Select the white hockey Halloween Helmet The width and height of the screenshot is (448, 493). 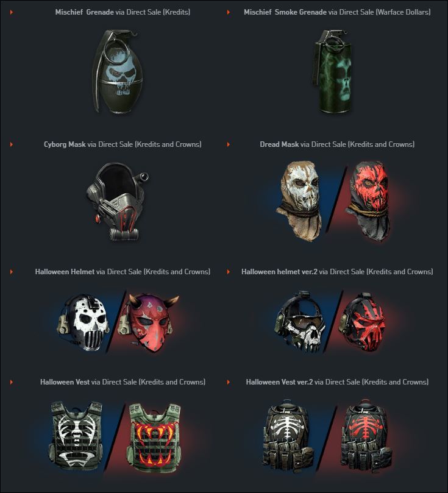pos(84,322)
